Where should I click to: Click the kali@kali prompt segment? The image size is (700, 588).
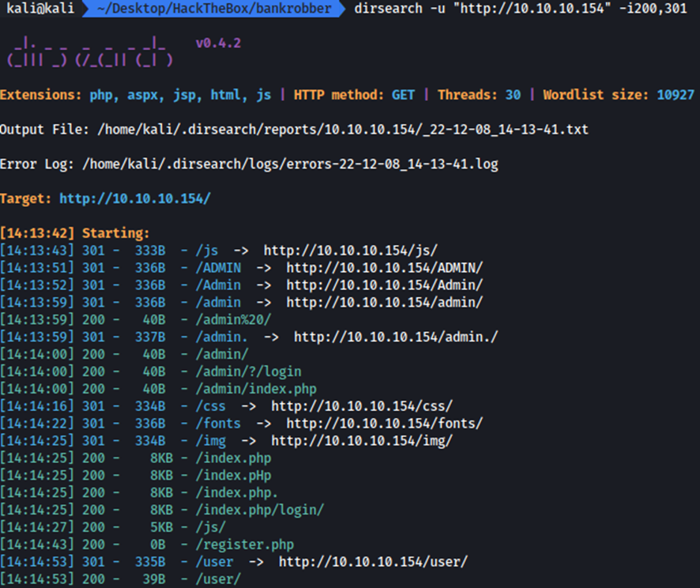click(40, 9)
